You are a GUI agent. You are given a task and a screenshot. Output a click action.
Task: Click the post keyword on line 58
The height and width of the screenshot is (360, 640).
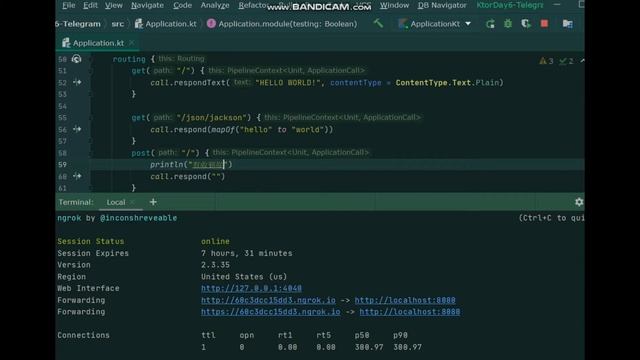pos(141,153)
